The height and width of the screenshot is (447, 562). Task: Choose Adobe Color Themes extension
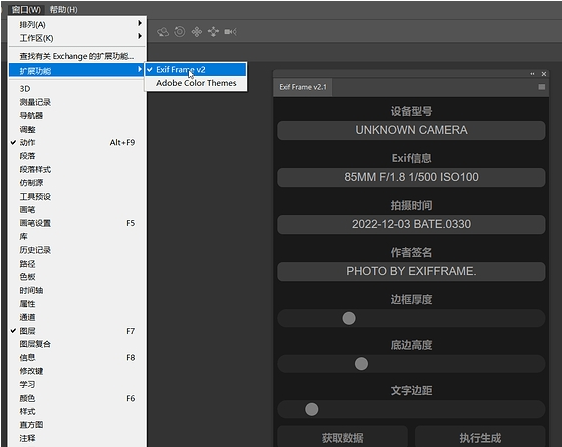tap(196, 83)
